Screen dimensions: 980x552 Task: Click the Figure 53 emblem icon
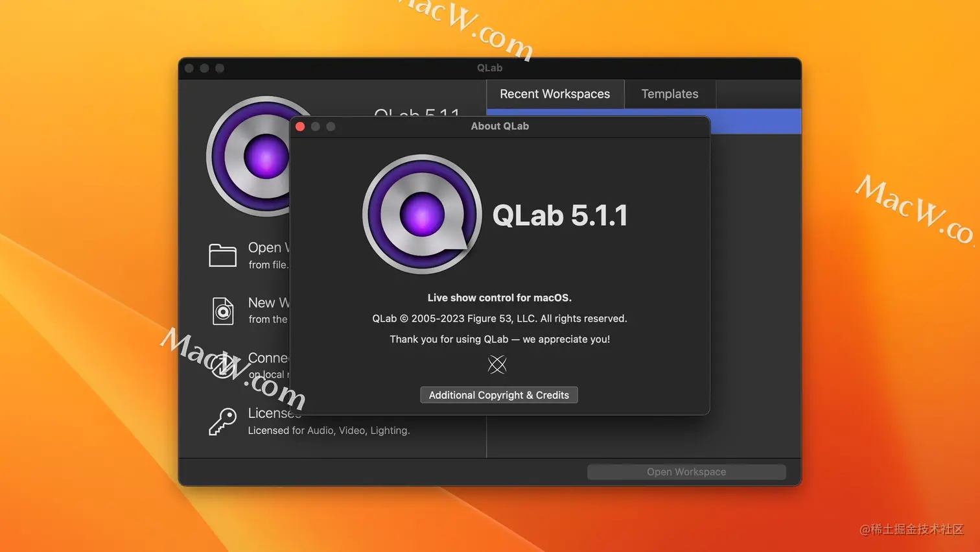pyautogui.click(x=497, y=365)
